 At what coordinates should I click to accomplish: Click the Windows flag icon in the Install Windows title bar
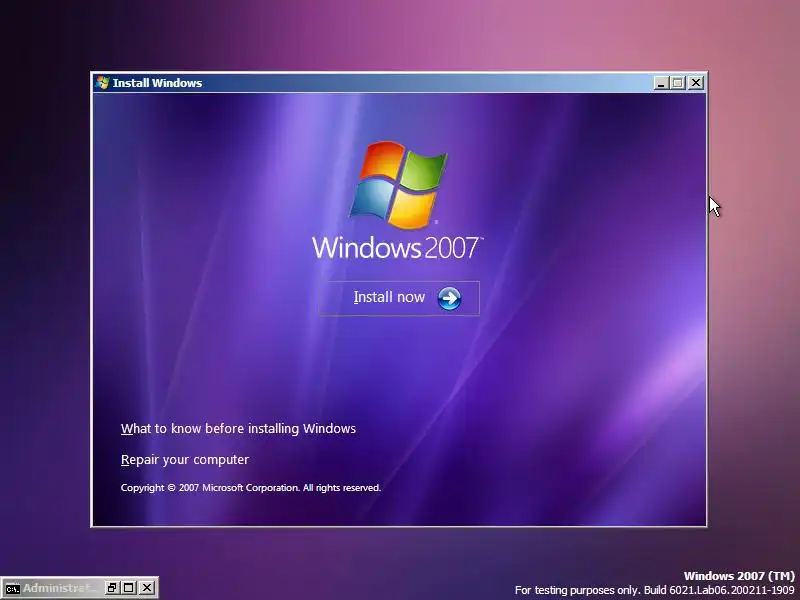point(102,83)
